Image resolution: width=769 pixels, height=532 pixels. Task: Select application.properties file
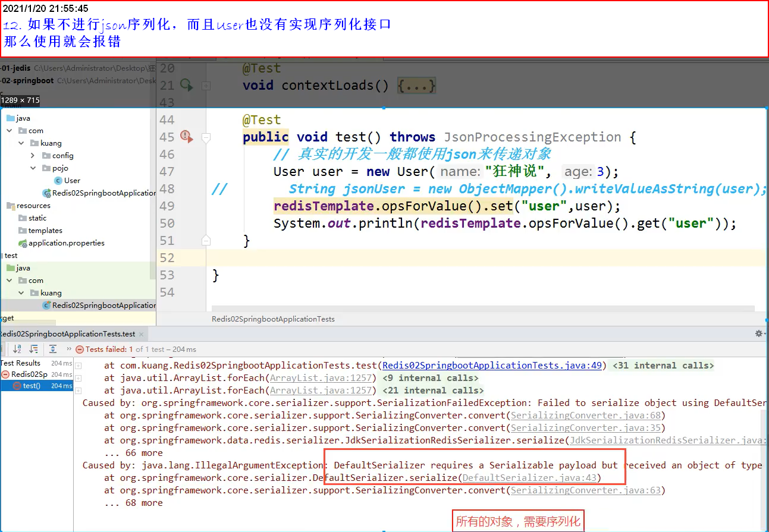67,243
